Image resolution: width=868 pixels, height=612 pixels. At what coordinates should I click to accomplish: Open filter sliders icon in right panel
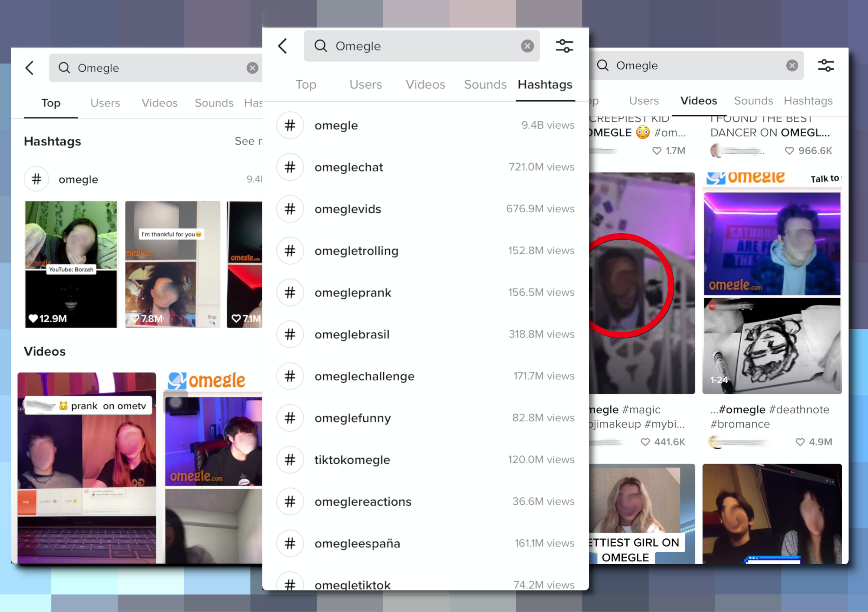(826, 65)
